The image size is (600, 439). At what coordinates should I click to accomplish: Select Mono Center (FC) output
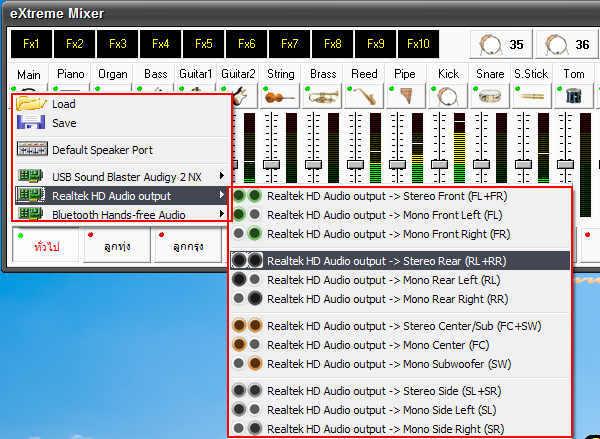[x=399, y=345]
